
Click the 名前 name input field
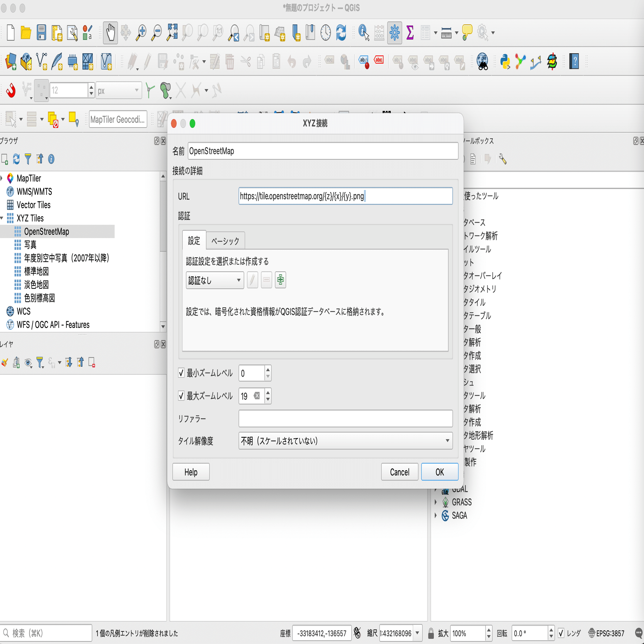323,151
